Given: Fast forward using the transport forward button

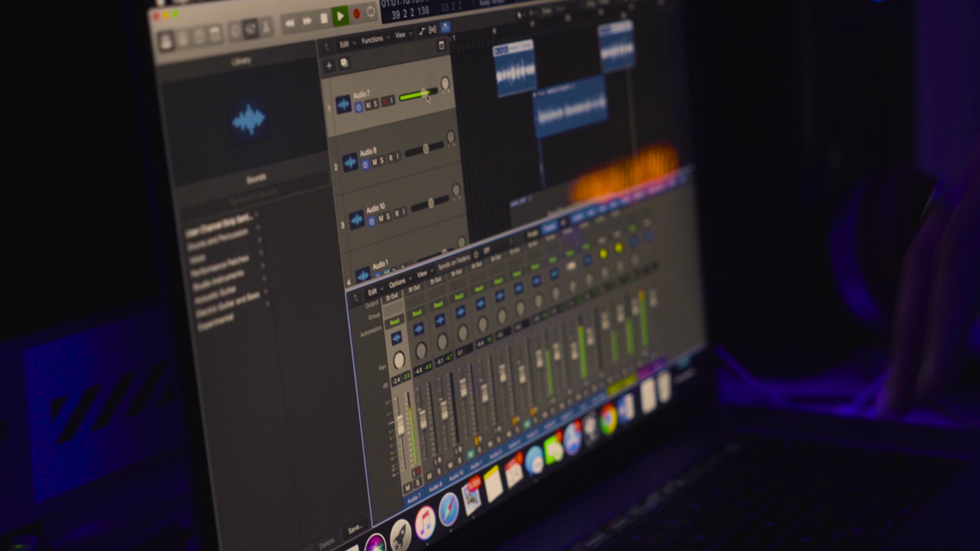Looking at the screenshot, I should (307, 21).
